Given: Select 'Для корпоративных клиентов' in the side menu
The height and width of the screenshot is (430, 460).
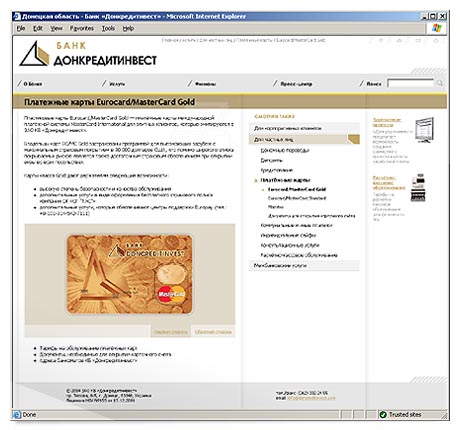Looking at the screenshot, I should click(304, 128).
